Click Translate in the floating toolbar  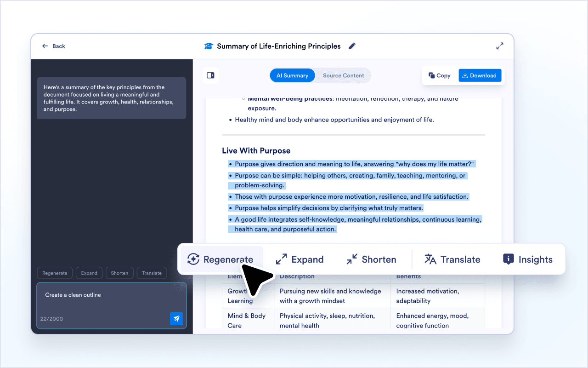(x=452, y=259)
